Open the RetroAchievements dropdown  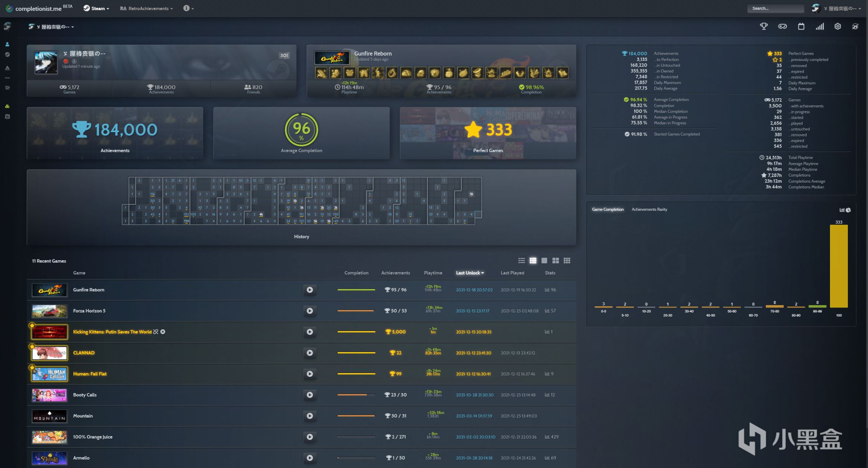[147, 8]
